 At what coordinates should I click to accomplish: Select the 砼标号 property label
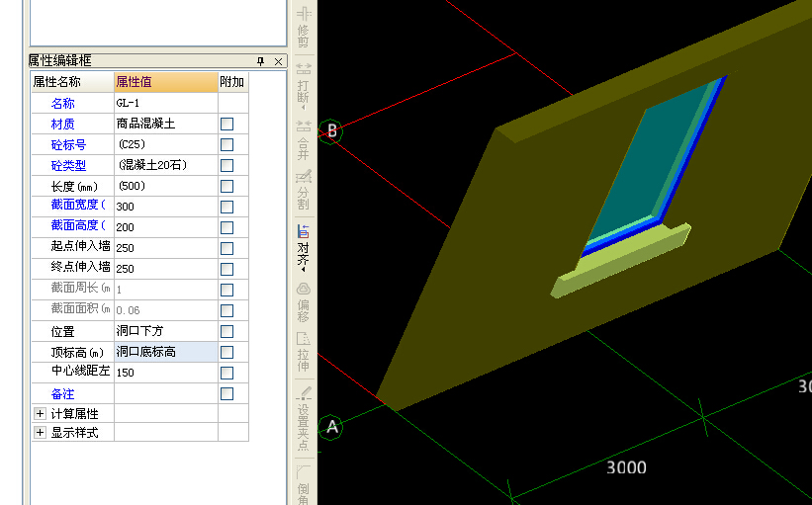[x=68, y=145]
